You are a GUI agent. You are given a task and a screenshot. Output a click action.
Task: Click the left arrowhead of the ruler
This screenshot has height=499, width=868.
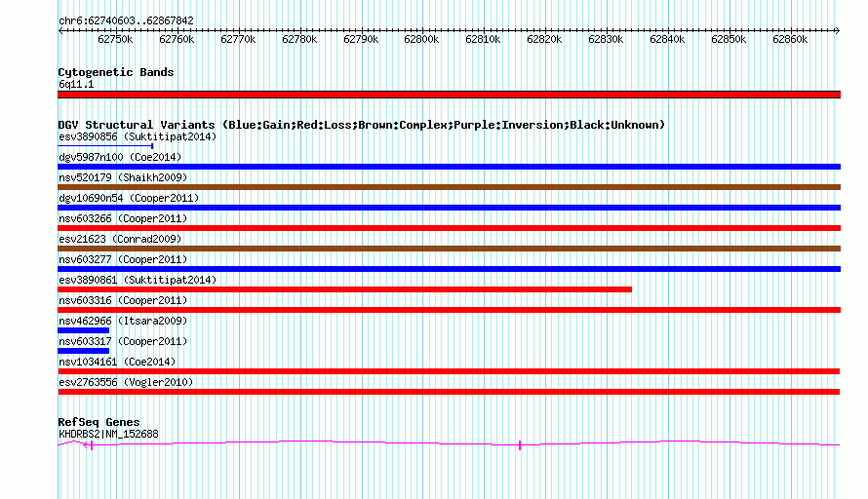(60, 30)
